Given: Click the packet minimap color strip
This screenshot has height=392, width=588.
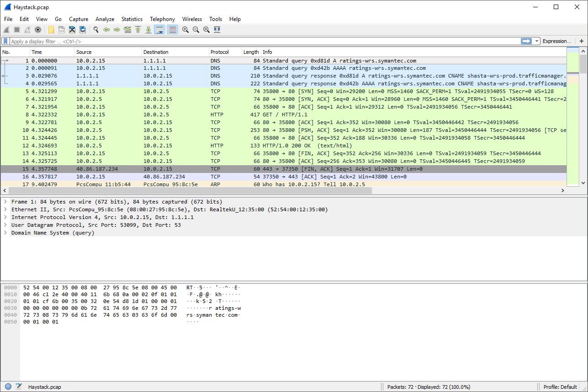Looking at the screenshot, I should pos(572,117).
